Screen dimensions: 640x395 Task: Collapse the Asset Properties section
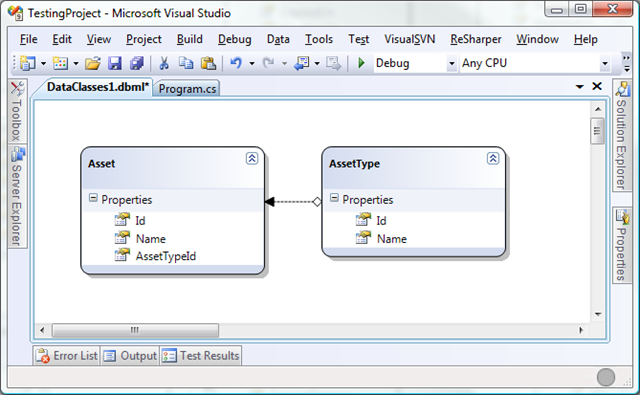(93, 198)
